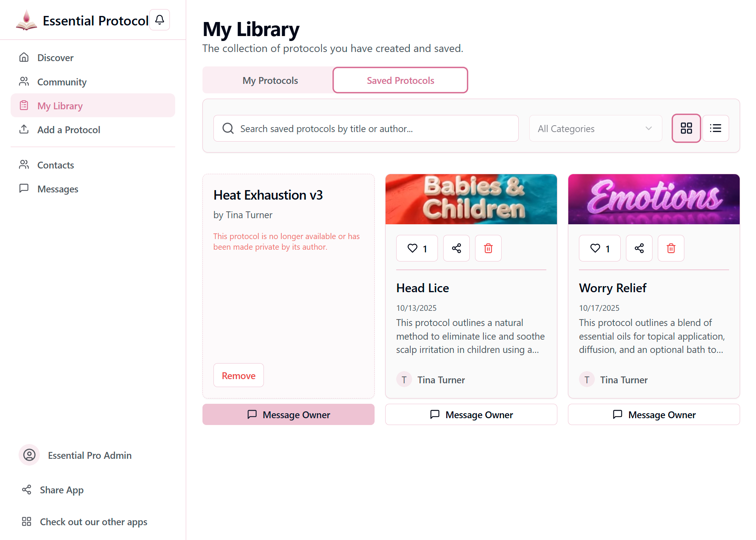Viewport: 756px width, 540px height.
Task: Message Owner of Worry Relief protocol
Action: 654,414
